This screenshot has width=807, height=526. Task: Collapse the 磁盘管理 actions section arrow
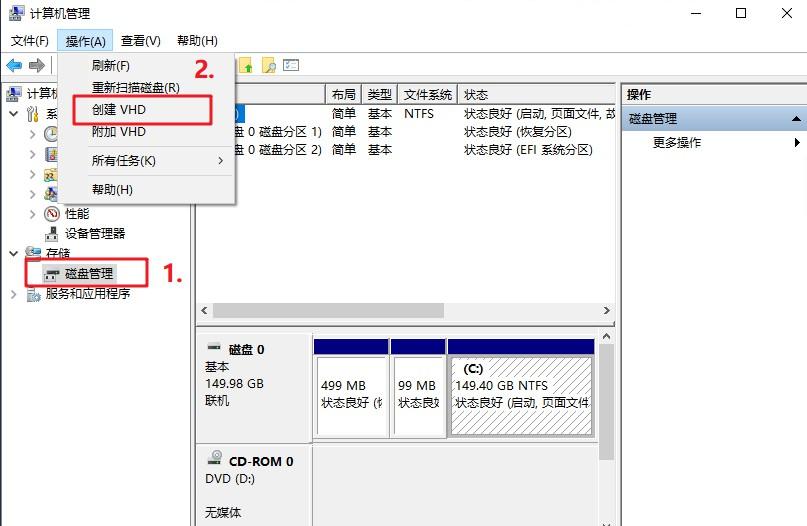tap(796, 119)
